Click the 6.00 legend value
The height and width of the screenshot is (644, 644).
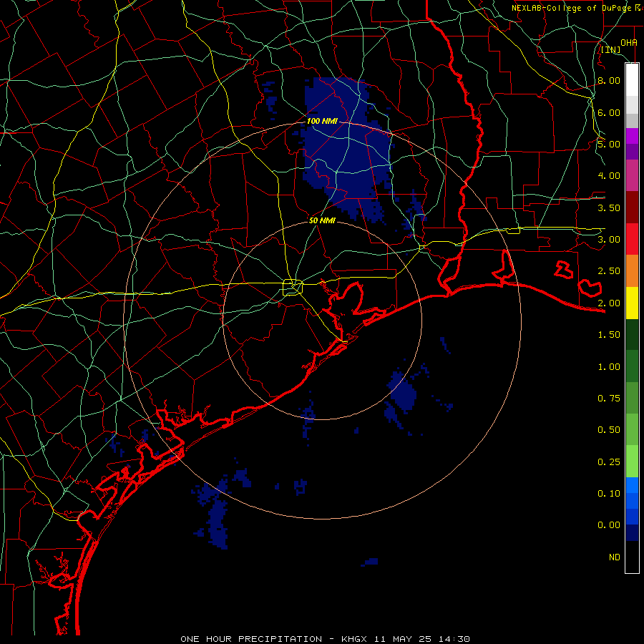(609, 112)
